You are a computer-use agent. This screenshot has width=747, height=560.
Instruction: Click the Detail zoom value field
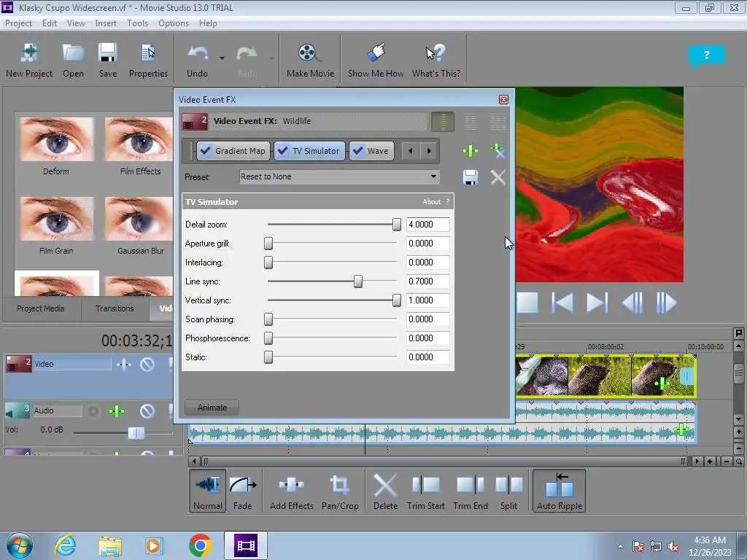(427, 225)
